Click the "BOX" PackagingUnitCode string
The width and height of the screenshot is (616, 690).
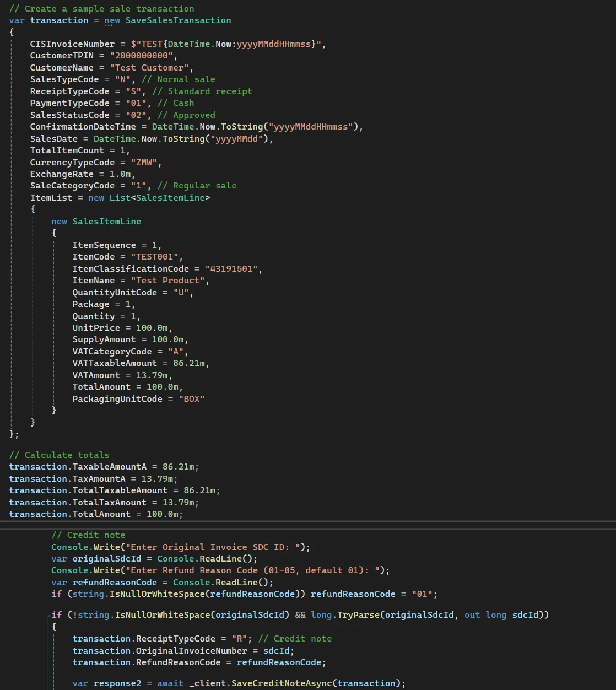(x=191, y=399)
